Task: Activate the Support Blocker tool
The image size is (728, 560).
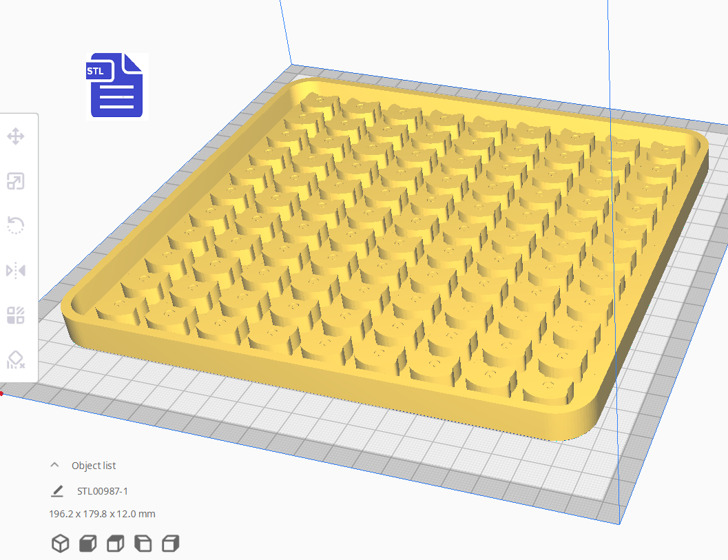Action: 17,360
